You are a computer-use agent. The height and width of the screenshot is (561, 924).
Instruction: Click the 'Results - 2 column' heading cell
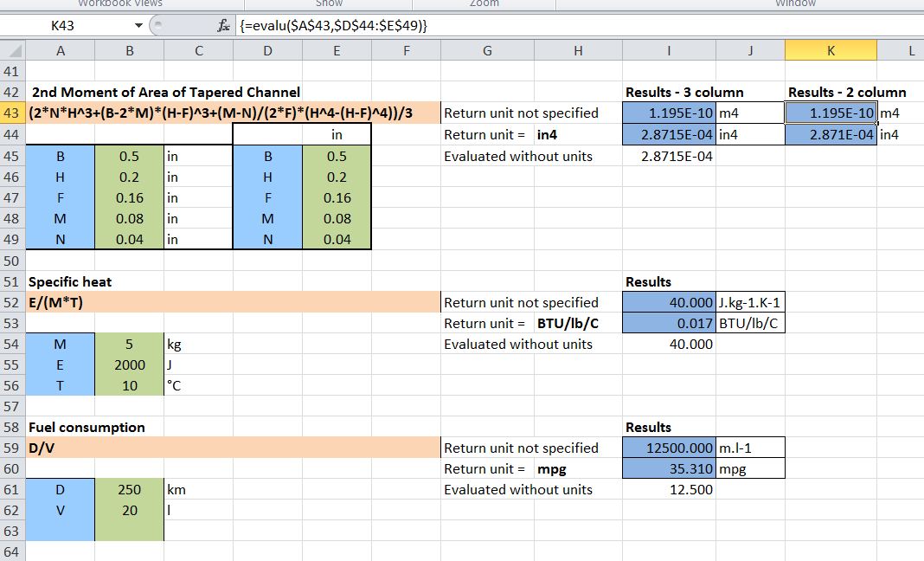846,92
